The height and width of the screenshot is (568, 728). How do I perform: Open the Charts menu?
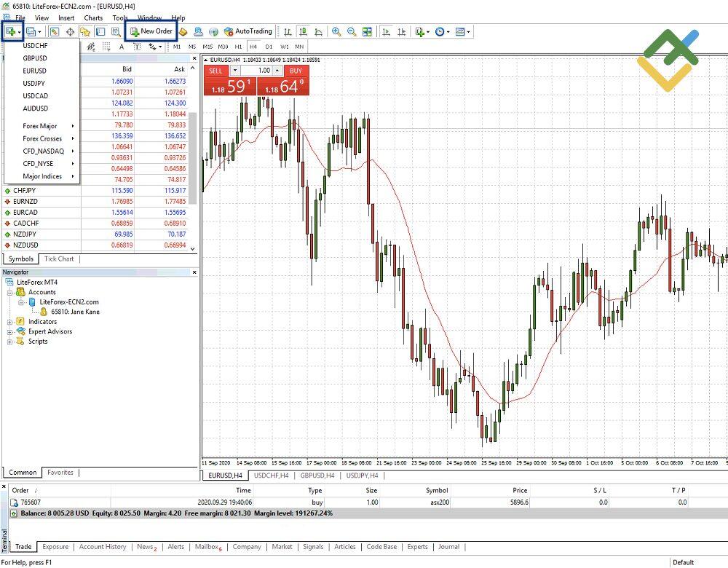point(93,17)
